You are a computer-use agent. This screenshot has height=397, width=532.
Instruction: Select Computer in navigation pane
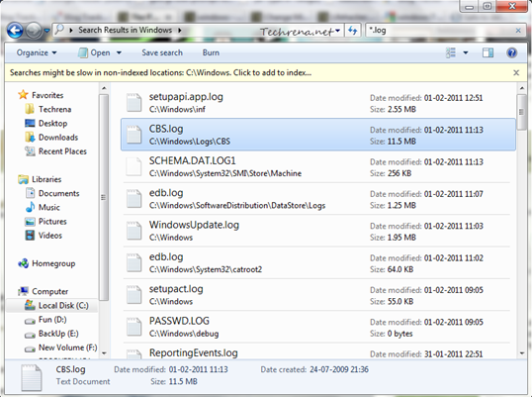coord(43,291)
